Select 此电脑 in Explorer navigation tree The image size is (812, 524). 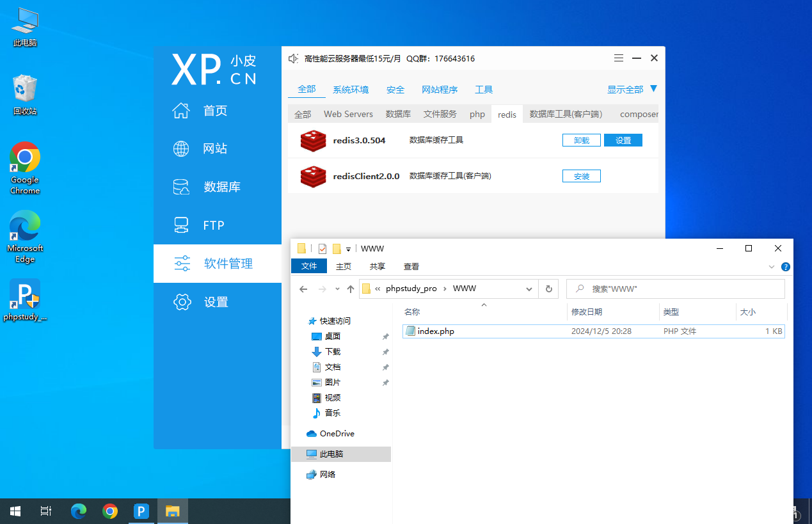(331, 454)
